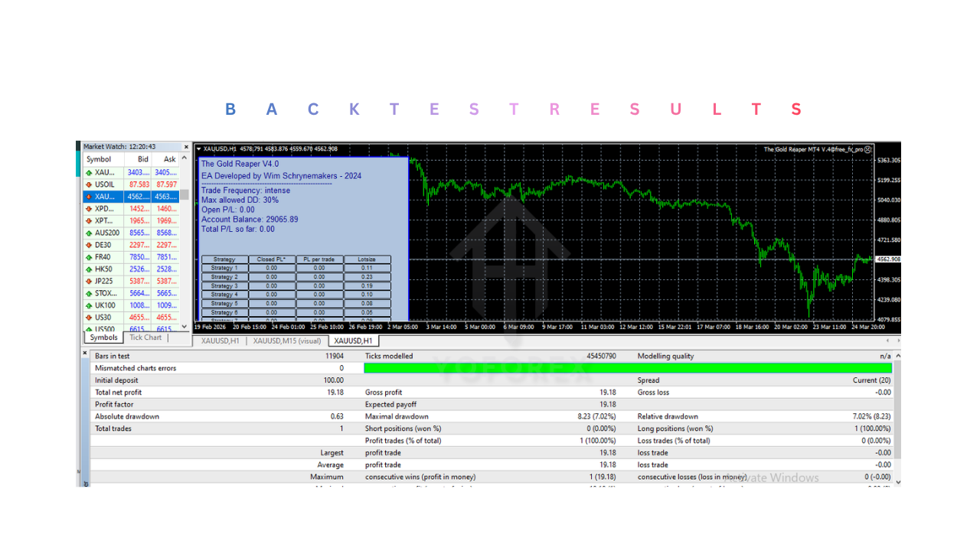The image size is (980, 551).
Task: Open the chart menu triangle beside XAUUSD,H1 title
Action: [199, 149]
